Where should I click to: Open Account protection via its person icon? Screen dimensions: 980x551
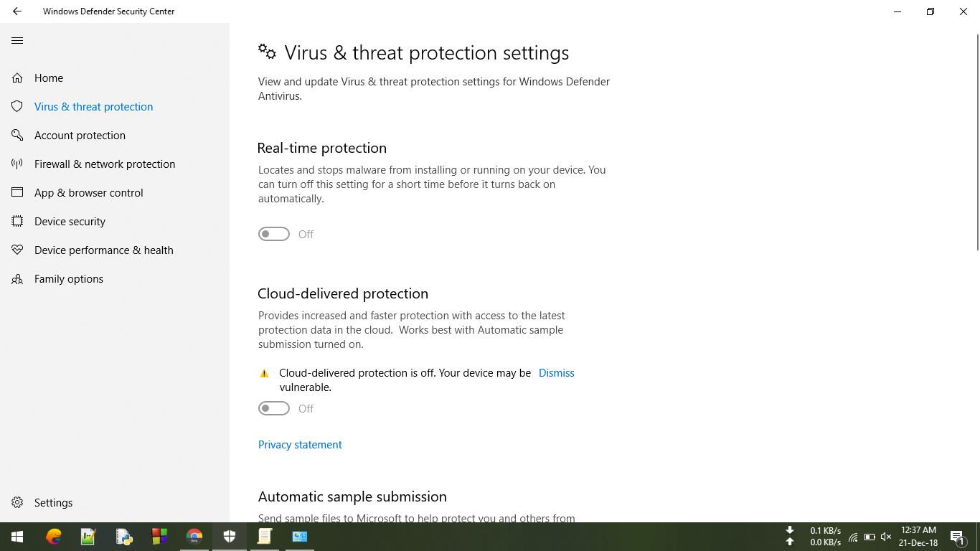17,135
